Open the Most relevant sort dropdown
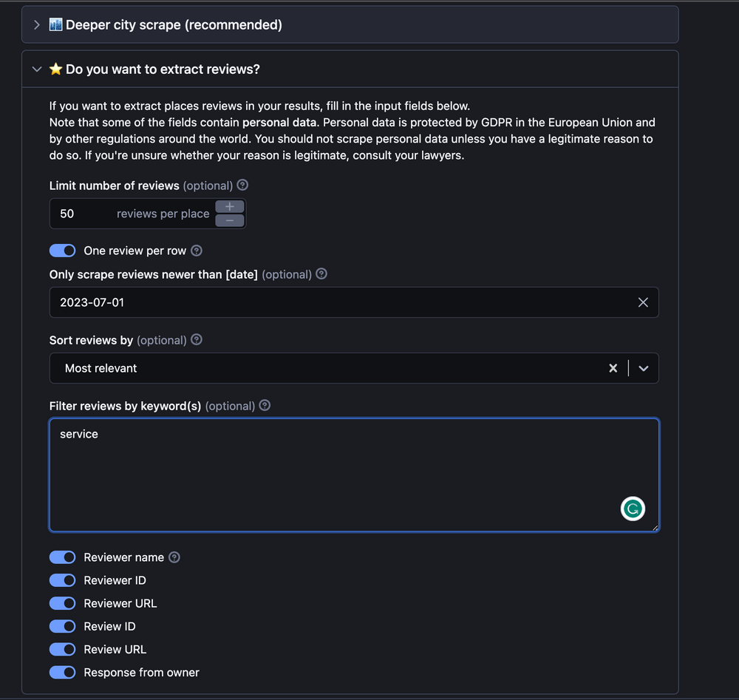Viewport: 739px width, 700px height. coord(354,368)
